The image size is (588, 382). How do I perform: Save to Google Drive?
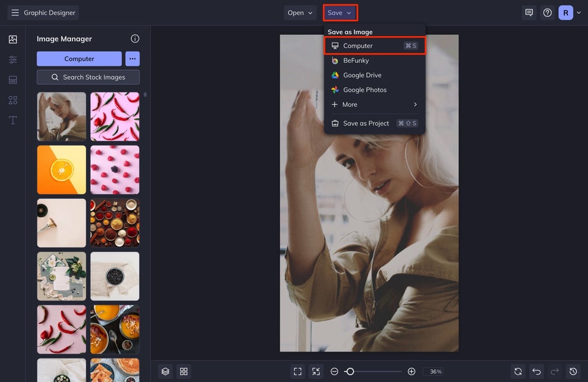(x=374, y=75)
